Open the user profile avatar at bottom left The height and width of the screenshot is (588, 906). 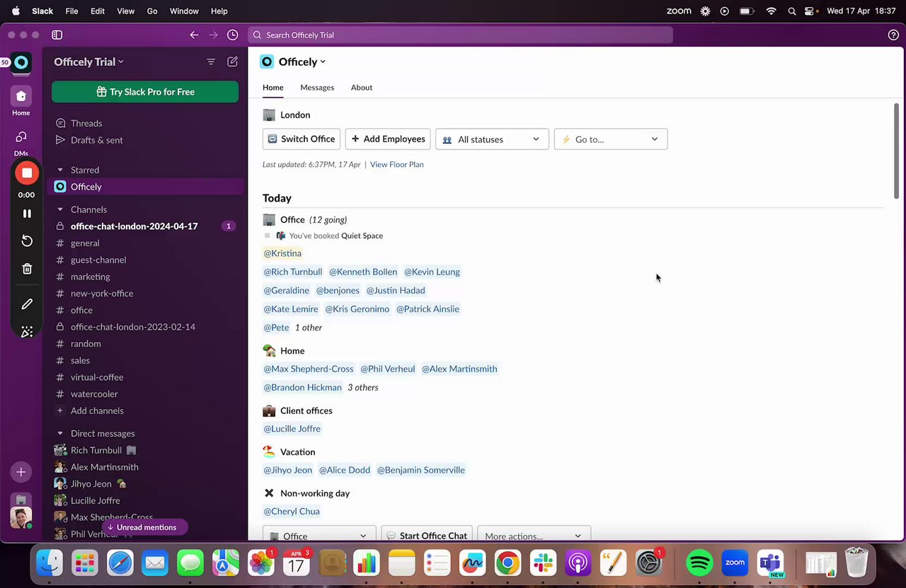tap(21, 517)
